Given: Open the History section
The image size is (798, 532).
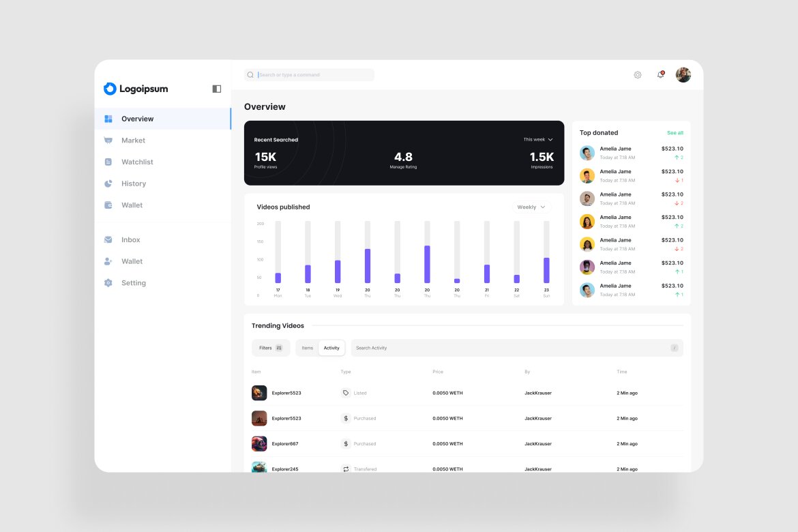Looking at the screenshot, I should [x=134, y=183].
